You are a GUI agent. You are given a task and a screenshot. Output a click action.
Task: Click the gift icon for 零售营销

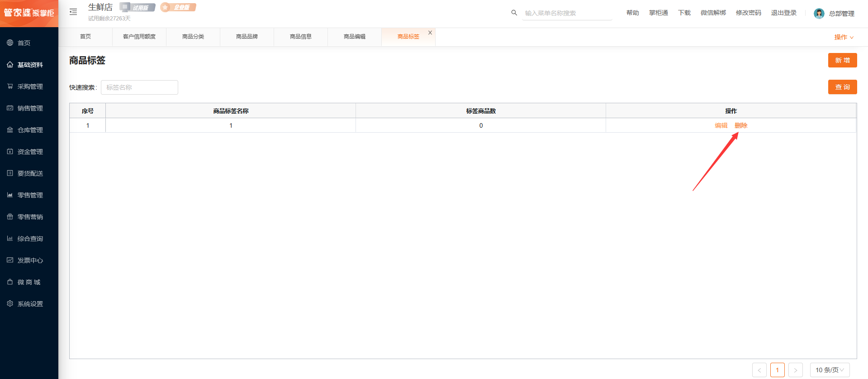tap(10, 216)
